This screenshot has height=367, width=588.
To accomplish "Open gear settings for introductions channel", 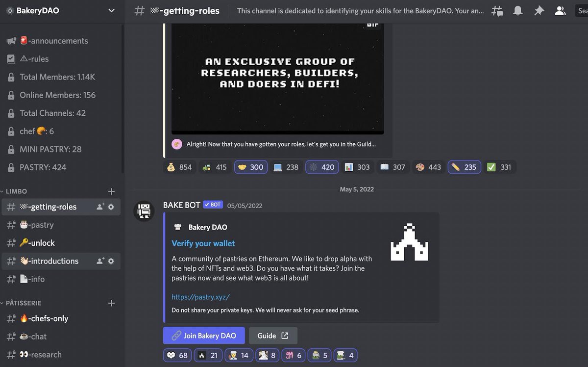I will click(x=111, y=261).
